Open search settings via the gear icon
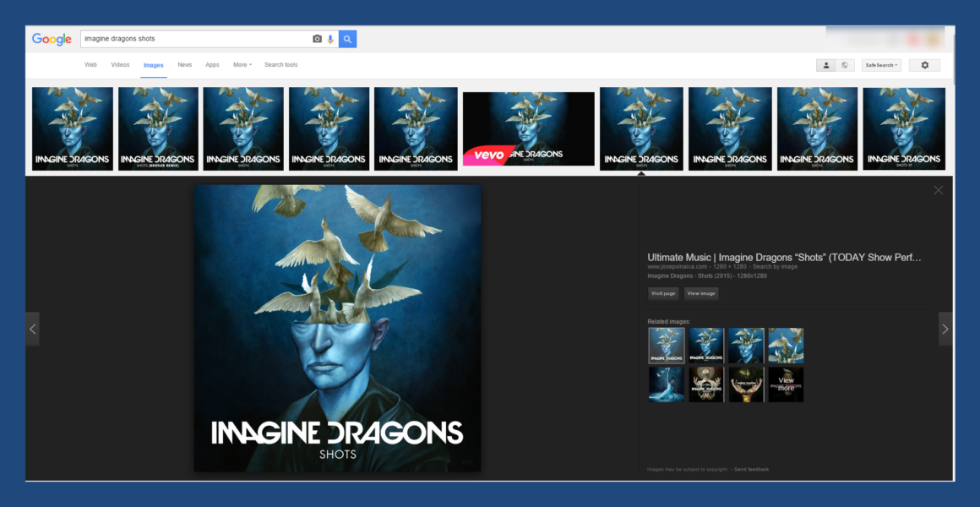 924,64
